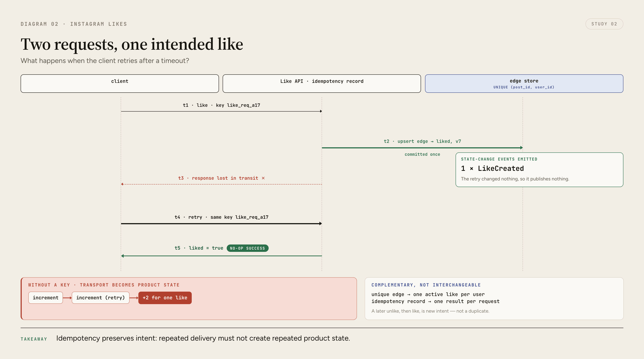The width and height of the screenshot is (644, 359).
Task: Click 'The retry changed nothing' sentence
Action: pos(515,179)
